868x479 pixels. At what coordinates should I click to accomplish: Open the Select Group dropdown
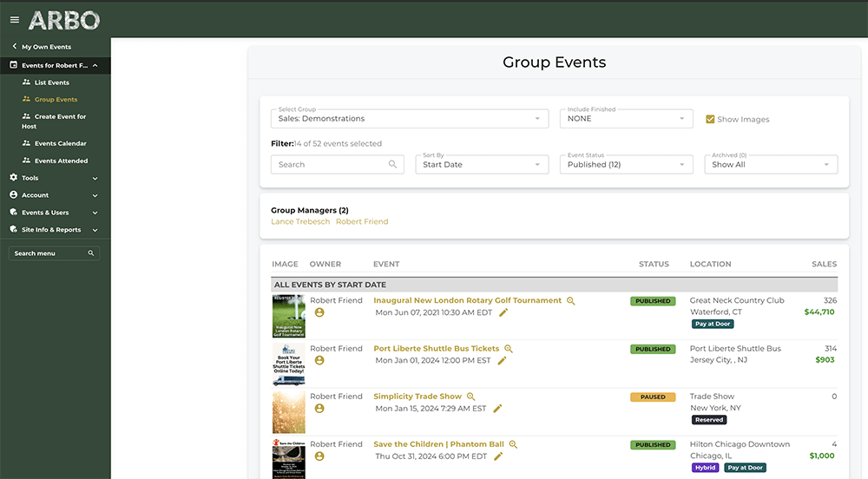(410, 118)
